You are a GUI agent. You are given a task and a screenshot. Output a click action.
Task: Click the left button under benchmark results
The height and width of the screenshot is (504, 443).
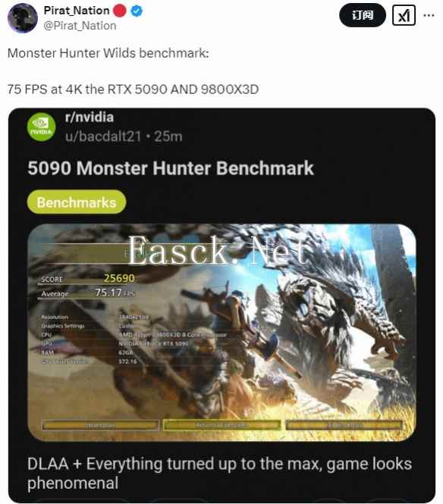tap(100, 425)
